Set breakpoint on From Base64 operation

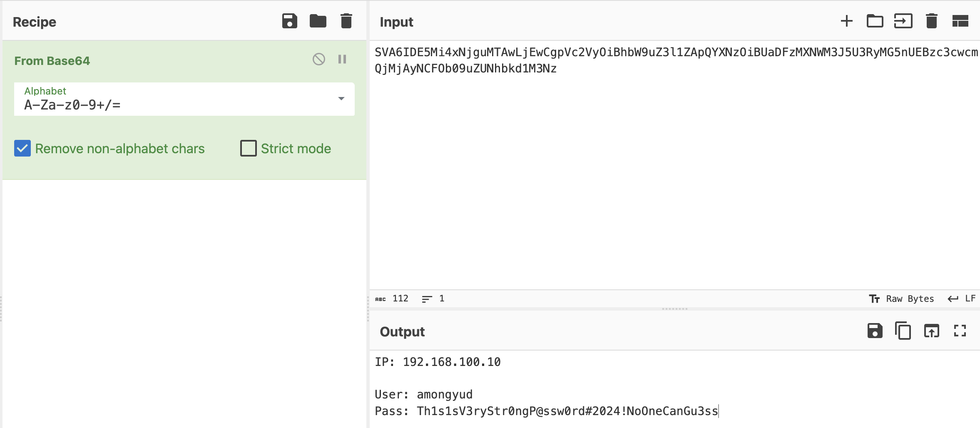pos(342,60)
